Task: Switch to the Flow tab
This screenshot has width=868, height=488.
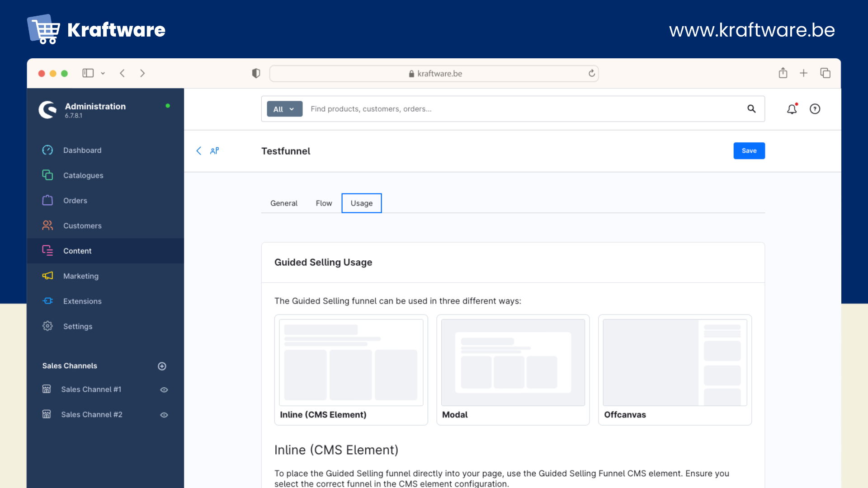Action: pyautogui.click(x=324, y=203)
